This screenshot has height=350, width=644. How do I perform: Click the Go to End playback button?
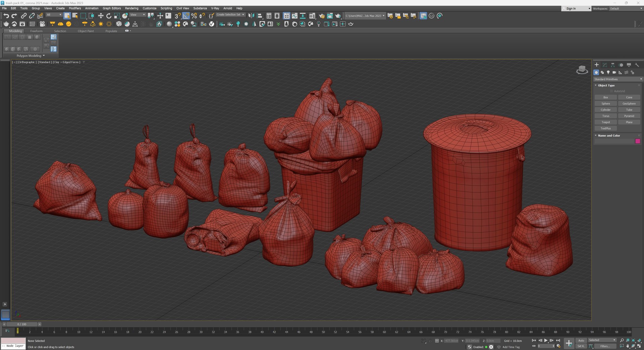tap(558, 341)
